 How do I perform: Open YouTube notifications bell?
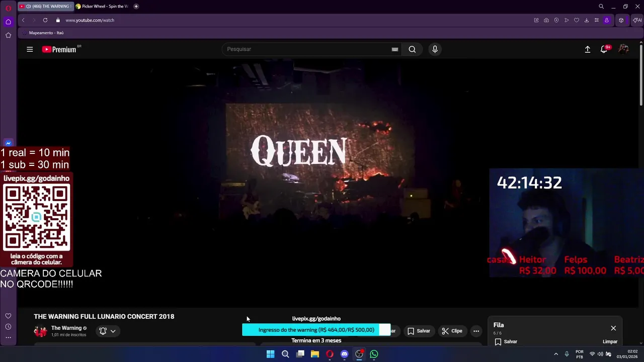click(604, 49)
